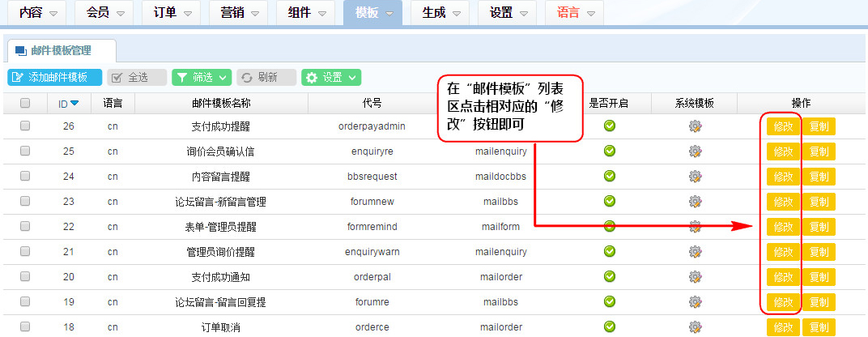Click 修改 for the 表单-管理员提醒 row

point(782,227)
